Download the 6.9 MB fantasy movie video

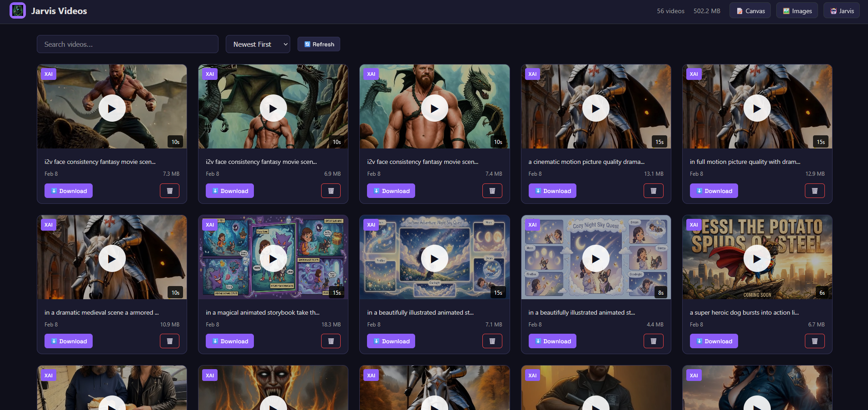pyautogui.click(x=230, y=191)
